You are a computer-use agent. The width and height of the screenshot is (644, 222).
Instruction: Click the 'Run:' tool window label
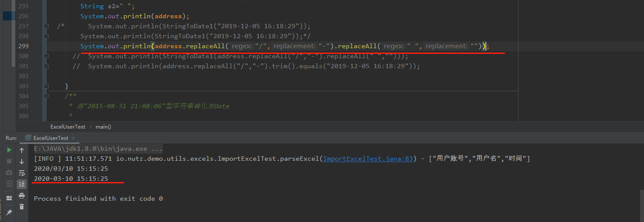click(x=11, y=138)
